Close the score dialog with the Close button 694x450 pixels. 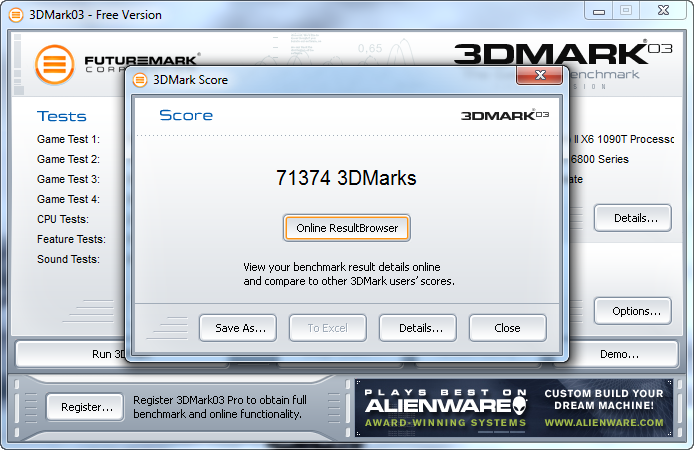(x=508, y=328)
